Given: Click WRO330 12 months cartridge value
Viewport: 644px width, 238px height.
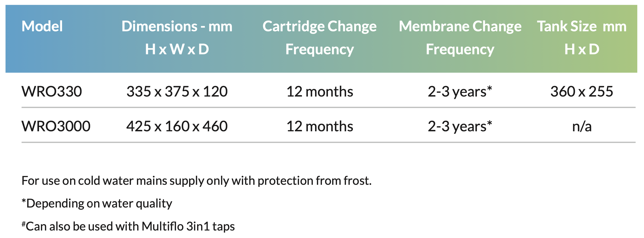Looking at the screenshot, I should tap(320, 91).
